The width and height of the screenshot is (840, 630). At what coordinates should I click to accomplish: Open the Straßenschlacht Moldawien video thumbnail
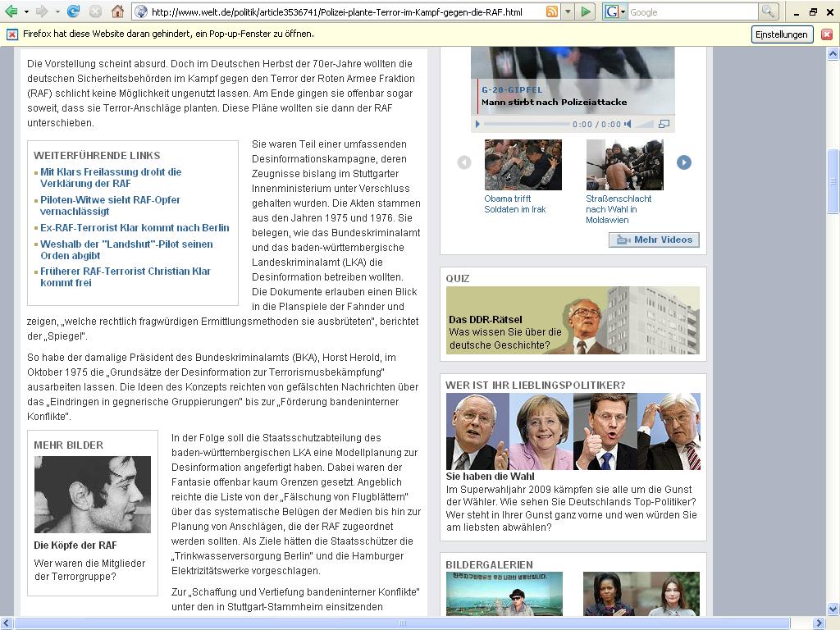(x=624, y=165)
